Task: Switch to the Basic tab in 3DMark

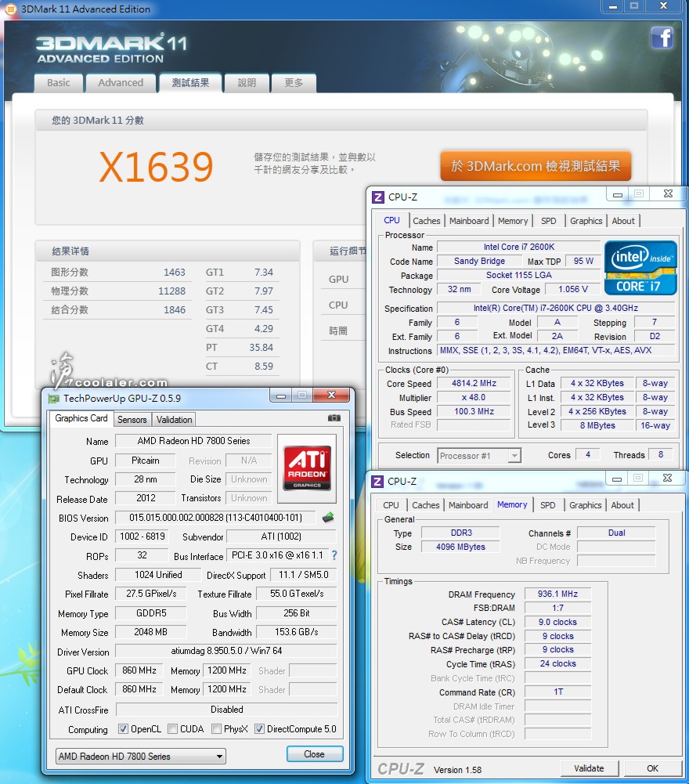Action: click(x=59, y=83)
